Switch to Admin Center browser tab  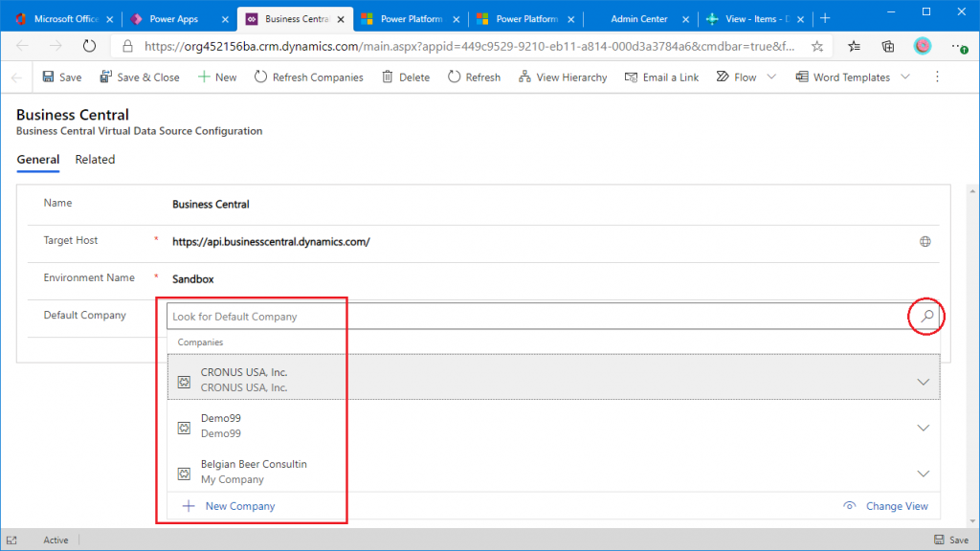pos(638,19)
